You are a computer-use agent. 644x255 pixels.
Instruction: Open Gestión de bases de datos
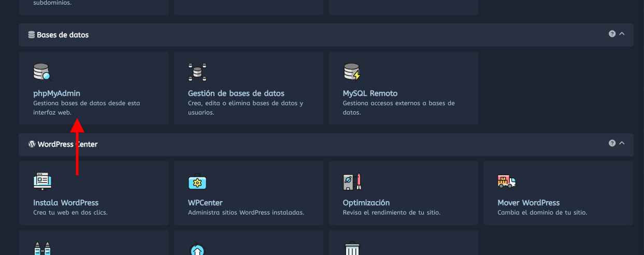tap(236, 93)
